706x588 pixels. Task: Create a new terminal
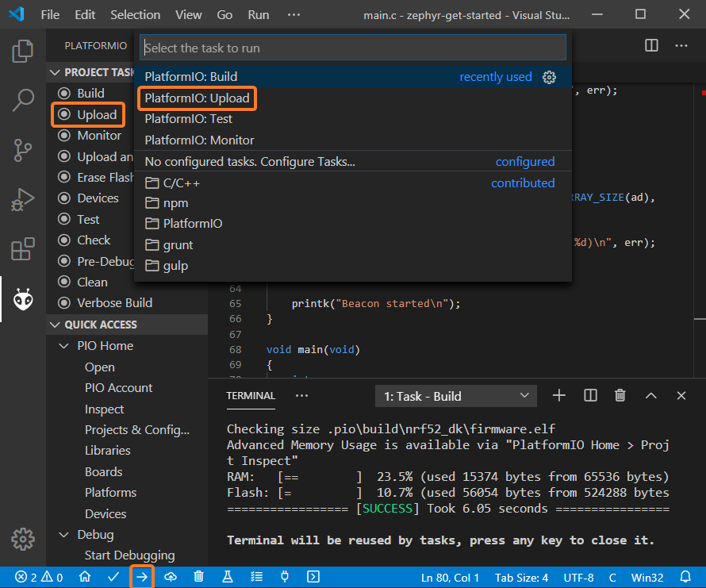click(558, 396)
